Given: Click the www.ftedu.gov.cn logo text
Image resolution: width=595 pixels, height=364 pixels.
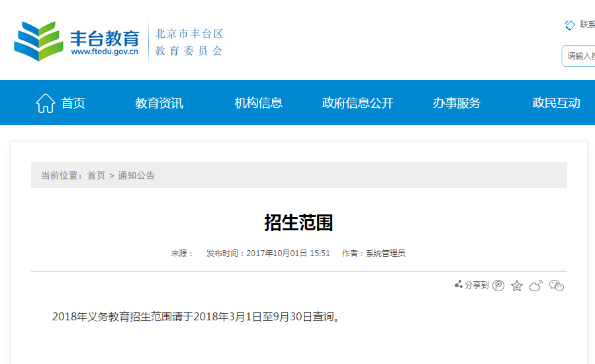Looking at the screenshot, I should pos(105,52).
